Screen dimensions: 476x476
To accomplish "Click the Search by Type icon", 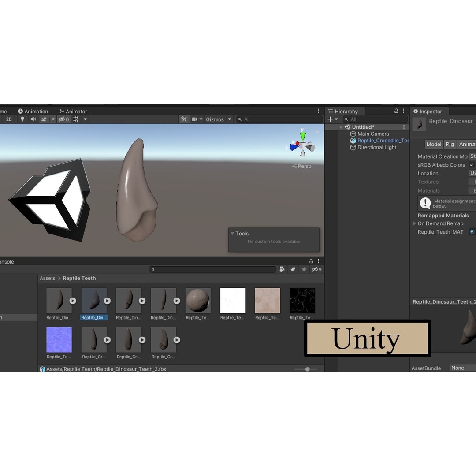I will (x=282, y=269).
